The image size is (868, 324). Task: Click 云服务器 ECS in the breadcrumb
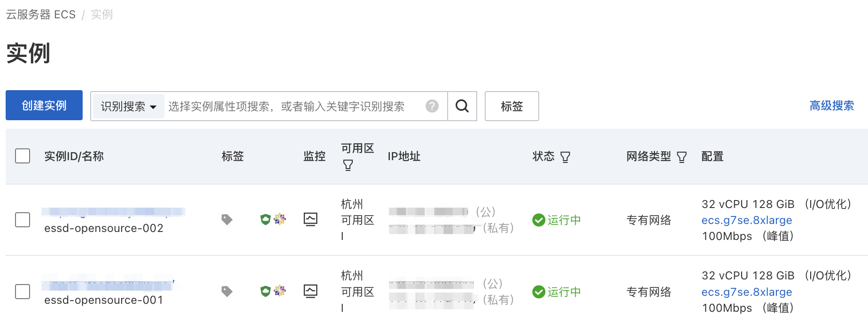(40, 14)
